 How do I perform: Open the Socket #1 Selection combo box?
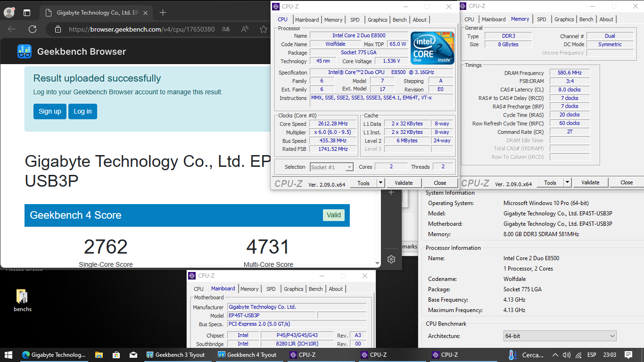pyautogui.click(x=332, y=167)
